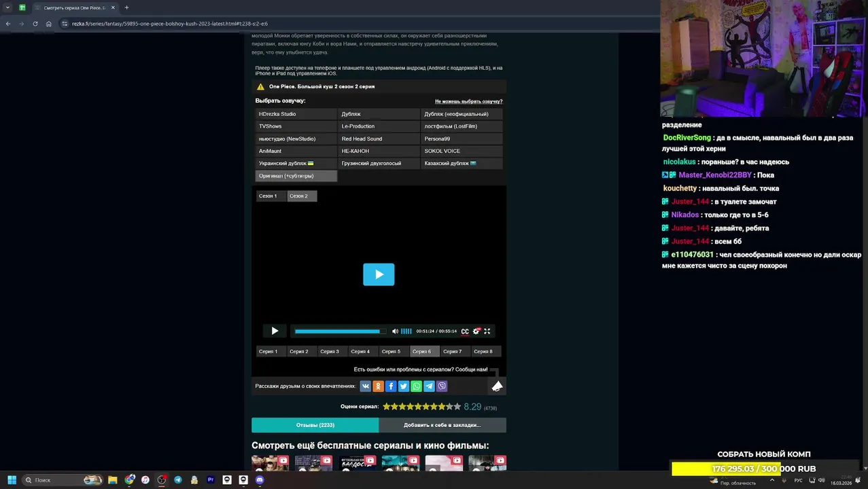Screen dimensions: 868x489
Task: Select Оригинал (+субтитры) audio option
Action: (296, 176)
